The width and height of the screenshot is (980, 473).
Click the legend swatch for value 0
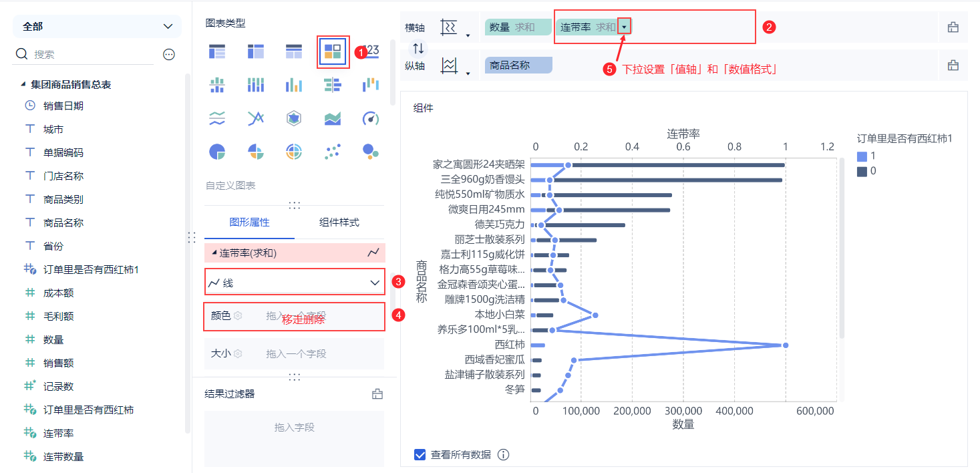862,171
